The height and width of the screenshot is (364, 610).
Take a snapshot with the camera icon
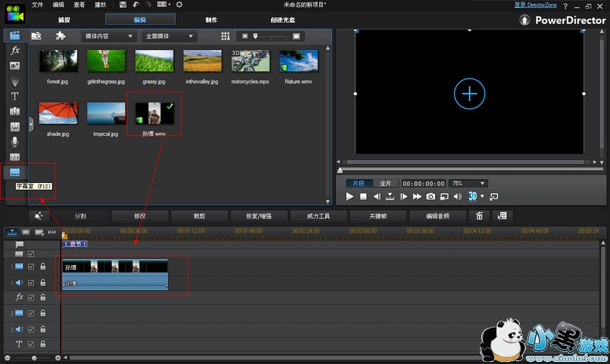[430, 197]
